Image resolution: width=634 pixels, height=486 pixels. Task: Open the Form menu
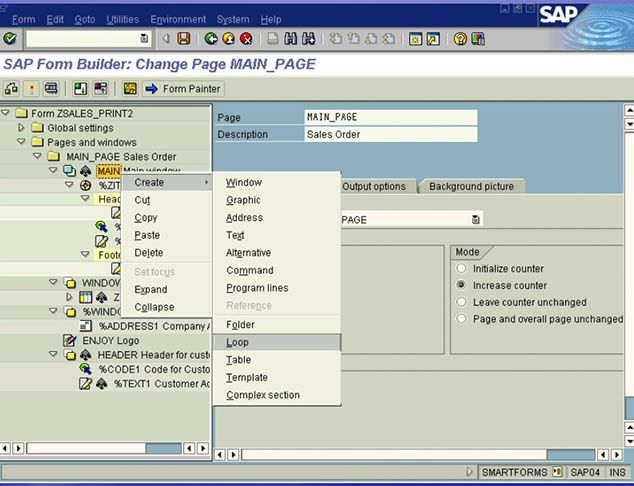[23, 19]
